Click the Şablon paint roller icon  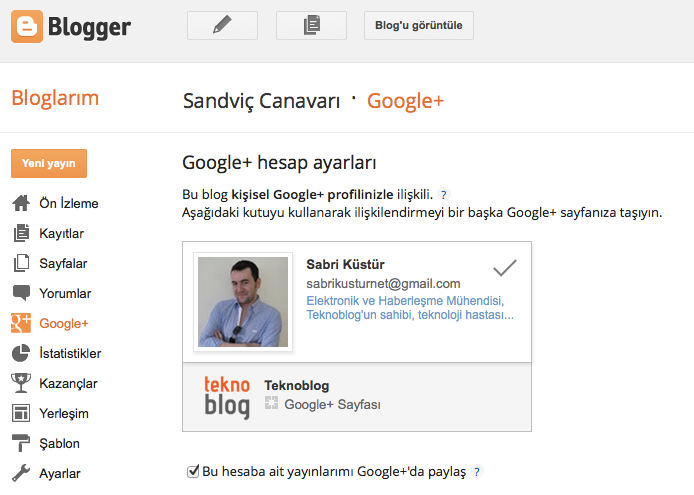pos(20,444)
